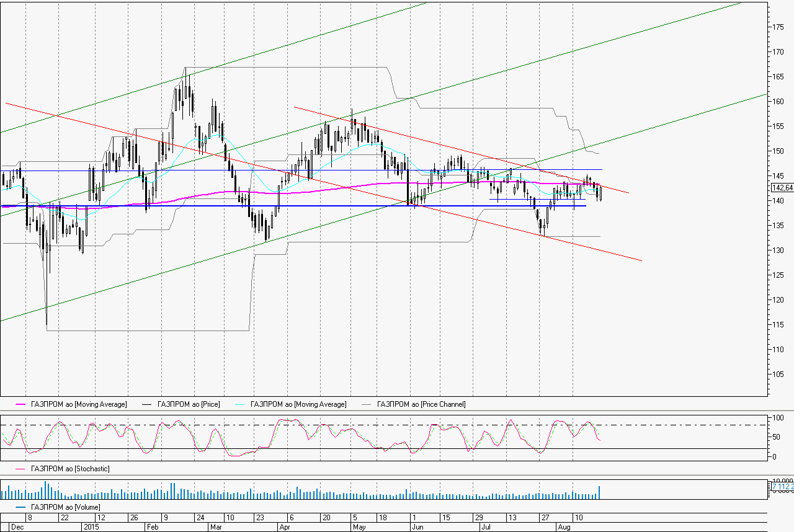
Task: Click the Stochastic indicator legend label
Action: click(x=70, y=469)
